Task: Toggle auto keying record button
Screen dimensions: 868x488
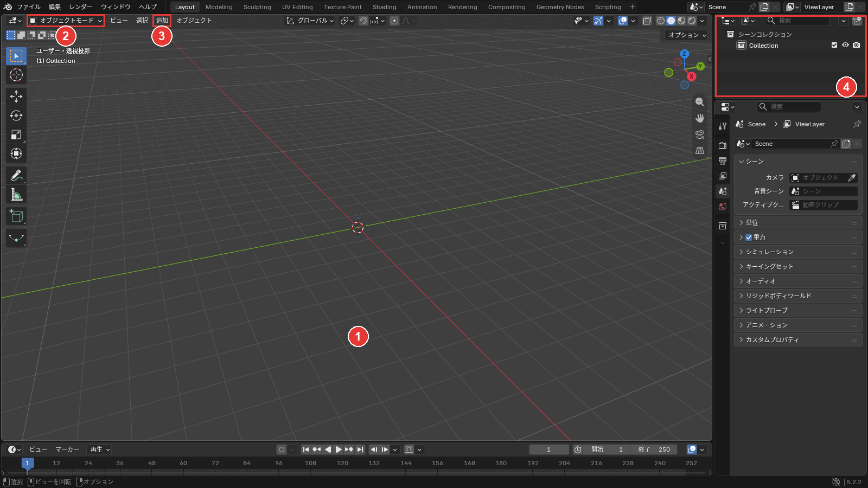Action: pos(282,450)
